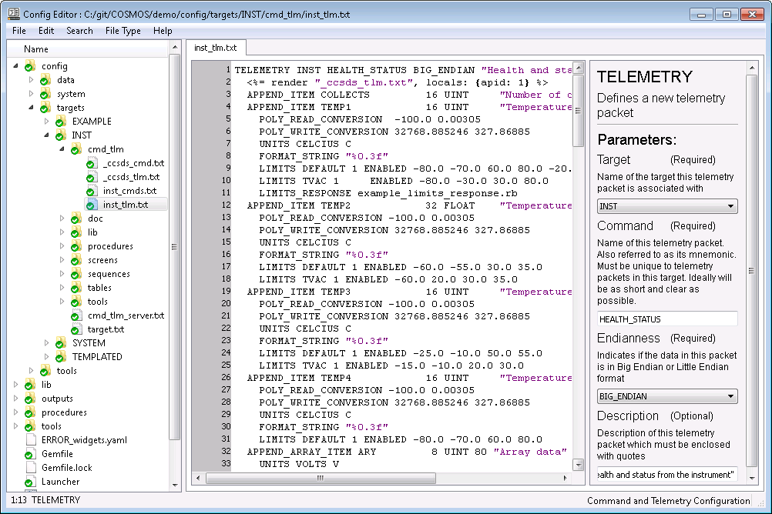Click the system folder icon
The image size is (772, 514).
[45, 94]
